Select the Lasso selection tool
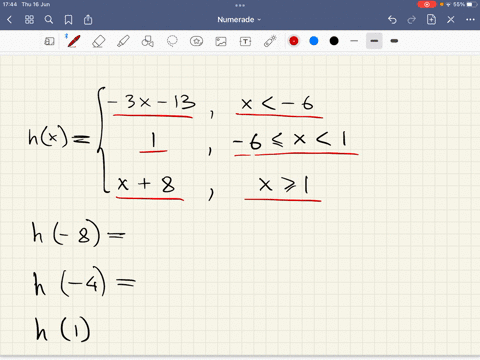 172,41
